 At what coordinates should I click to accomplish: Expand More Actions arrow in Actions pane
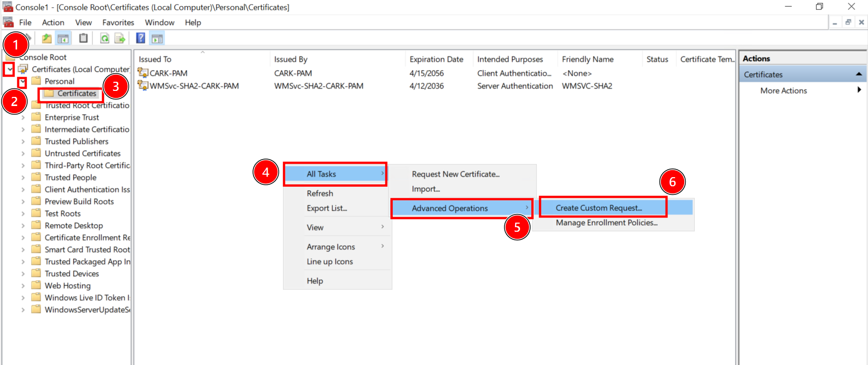pos(858,90)
